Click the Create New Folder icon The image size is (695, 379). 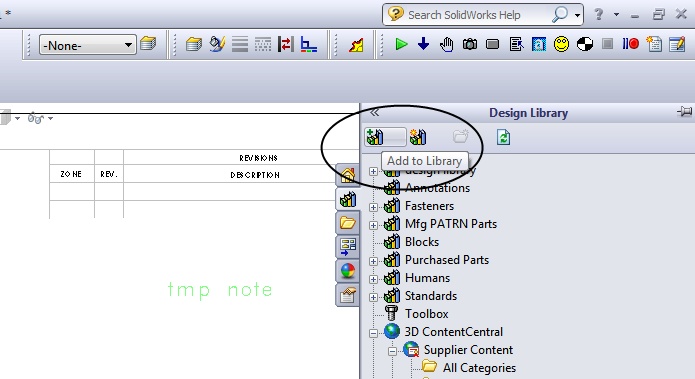461,136
